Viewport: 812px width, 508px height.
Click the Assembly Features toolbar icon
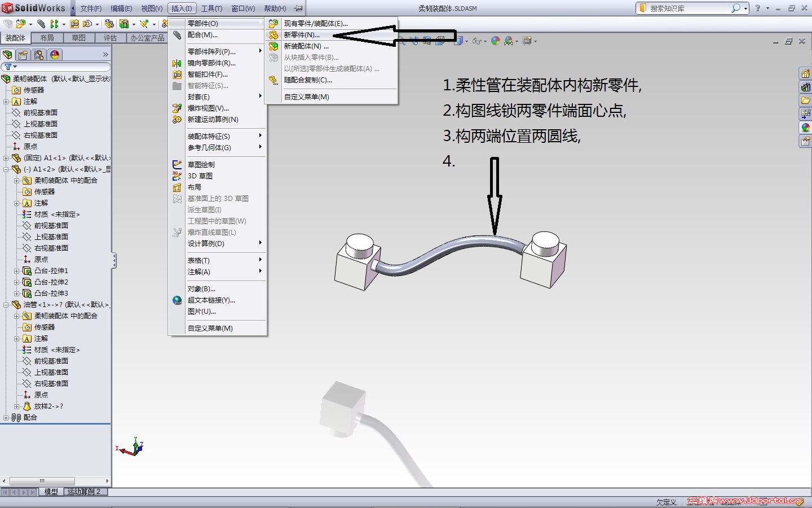pyautogui.click(x=123, y=24)
